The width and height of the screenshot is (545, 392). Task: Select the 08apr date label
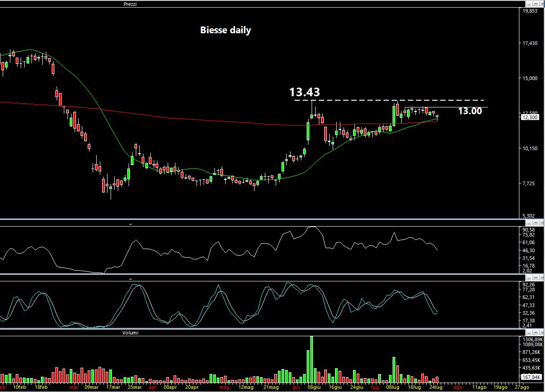click(x=170, y=387)
